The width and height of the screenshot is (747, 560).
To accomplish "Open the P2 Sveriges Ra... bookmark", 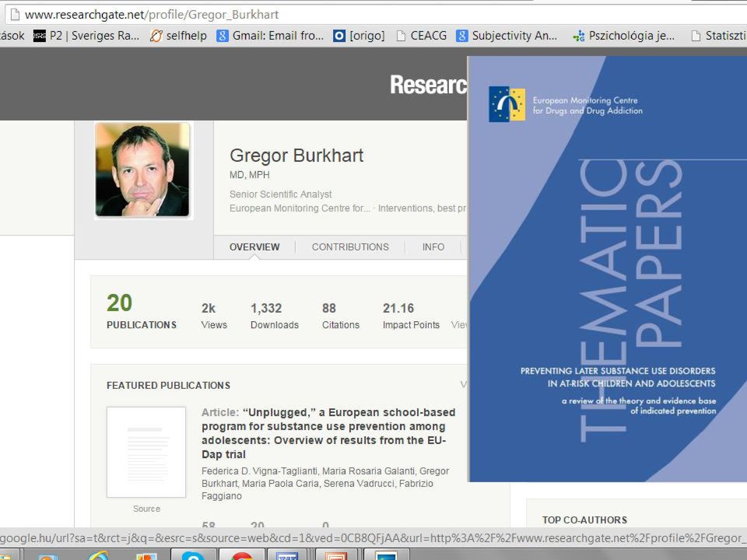I will click(86, 36).
